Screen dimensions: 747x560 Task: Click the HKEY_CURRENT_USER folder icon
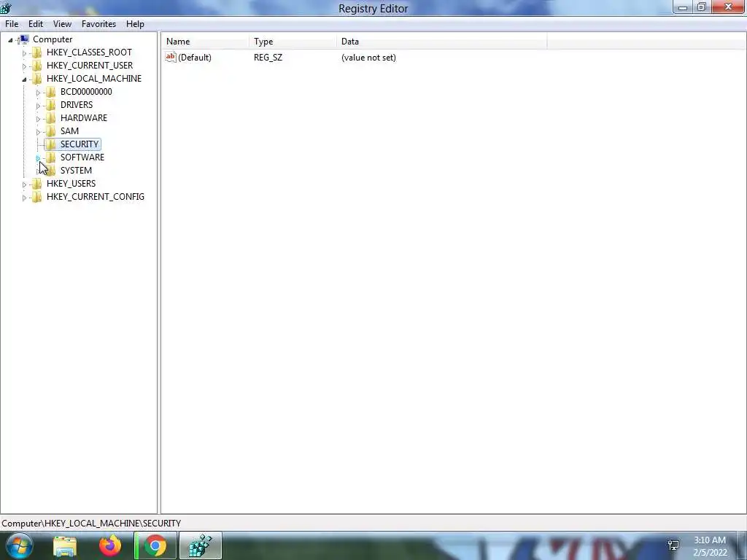tap(37, 66)
